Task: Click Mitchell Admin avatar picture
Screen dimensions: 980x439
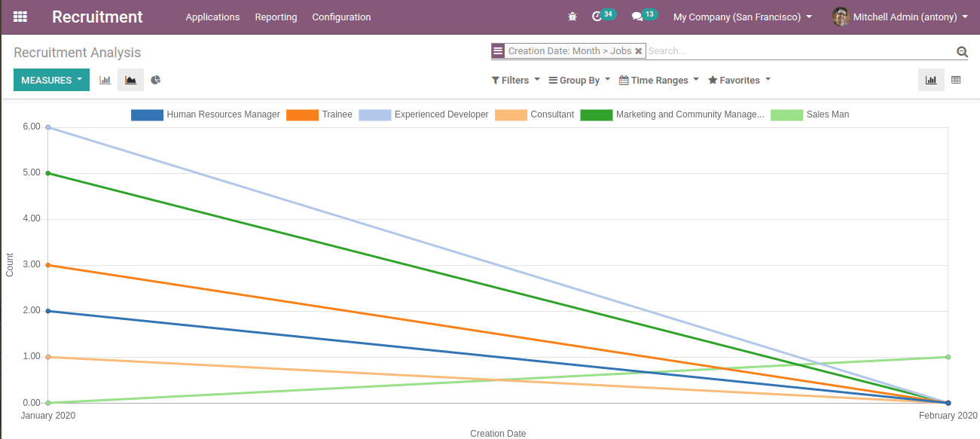Action: coord(841,17)
